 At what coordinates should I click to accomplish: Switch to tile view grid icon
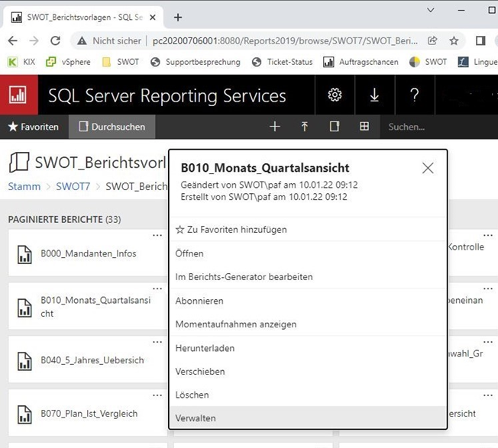pyautogui.click(x=364, y=127)
